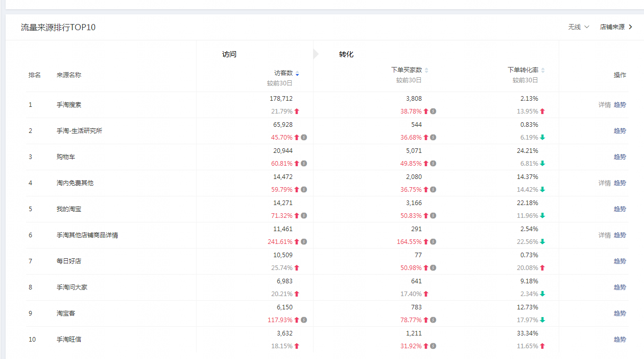Sort the table by 访客数 column
644x359 pixels.
pyautogui.click(x=297, y=74)
